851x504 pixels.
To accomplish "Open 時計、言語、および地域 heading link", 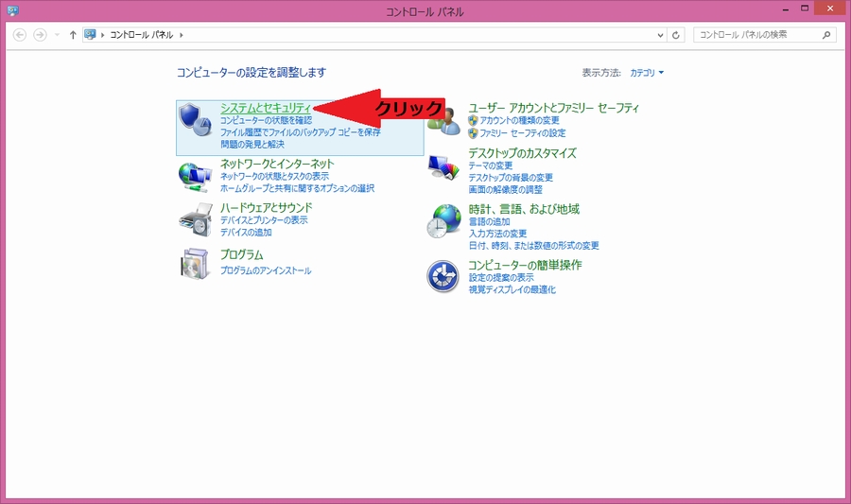I will pyautogui.click(x=524, y=209).
